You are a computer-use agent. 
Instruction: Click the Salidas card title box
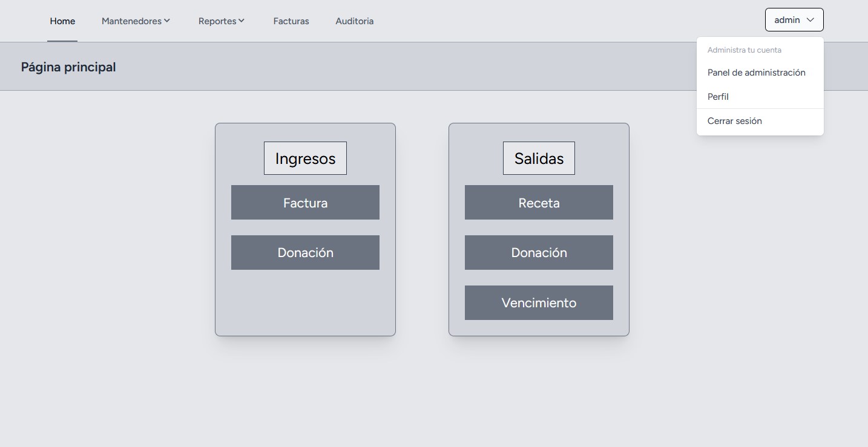pos(539,158)
